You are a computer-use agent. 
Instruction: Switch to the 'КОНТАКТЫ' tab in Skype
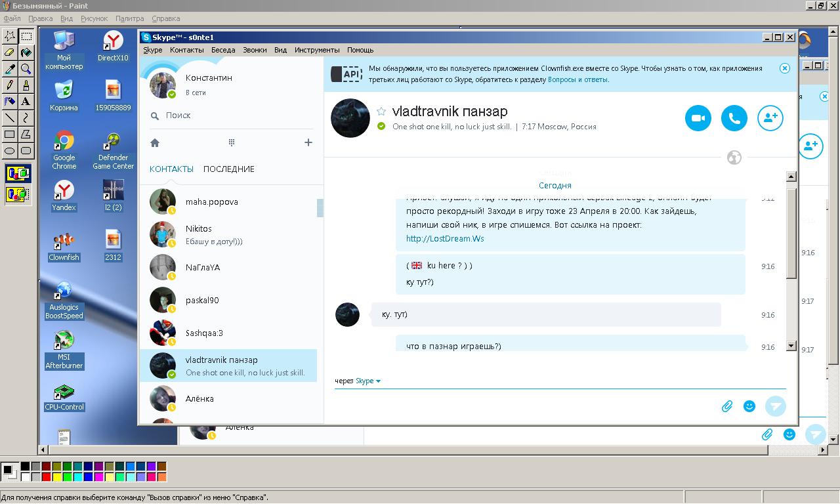pyautogui.click(x=171, y=169)
